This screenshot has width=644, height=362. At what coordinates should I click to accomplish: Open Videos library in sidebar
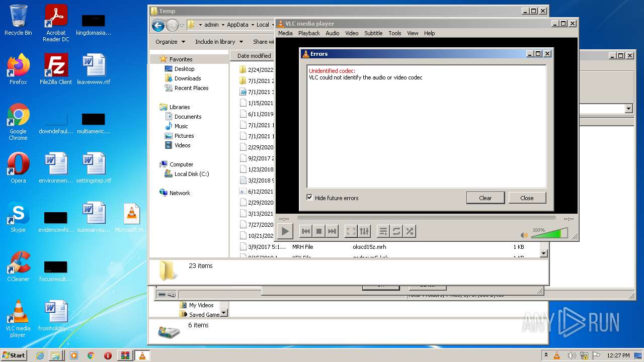point(182,145)
